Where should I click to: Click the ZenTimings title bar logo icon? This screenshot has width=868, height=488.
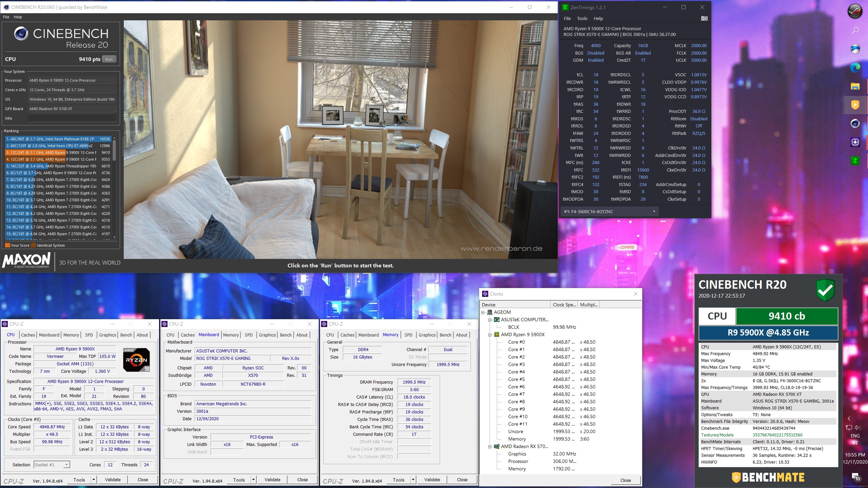point(565,7)
